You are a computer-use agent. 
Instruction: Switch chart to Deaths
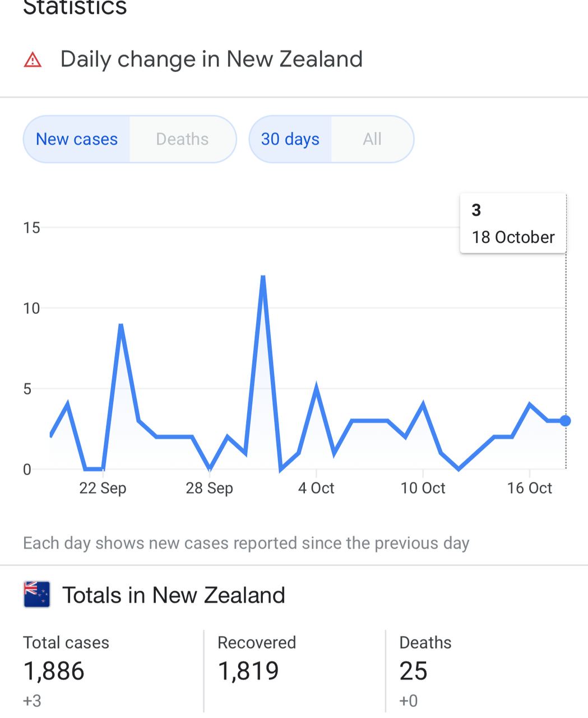click(x=182, y=139)
